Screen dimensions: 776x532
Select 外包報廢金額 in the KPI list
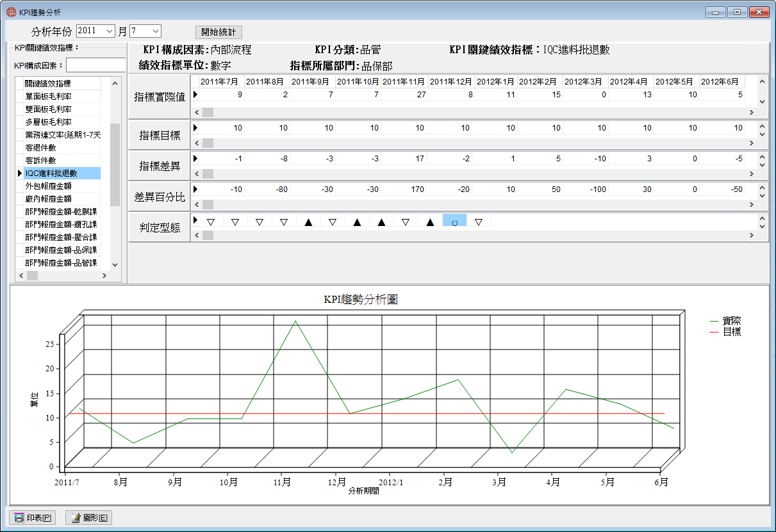point(62,186)
